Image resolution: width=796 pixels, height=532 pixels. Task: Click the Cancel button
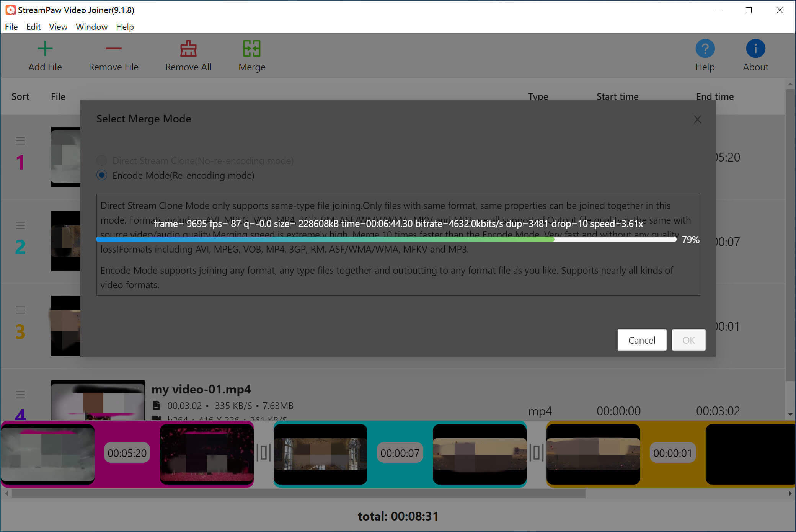coord(642,339)
